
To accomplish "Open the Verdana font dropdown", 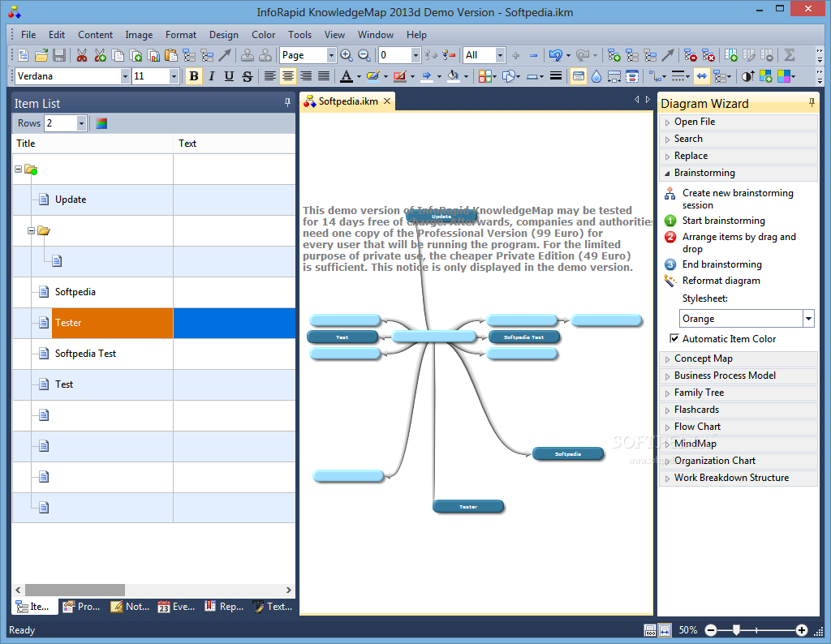I will (125, 76).
